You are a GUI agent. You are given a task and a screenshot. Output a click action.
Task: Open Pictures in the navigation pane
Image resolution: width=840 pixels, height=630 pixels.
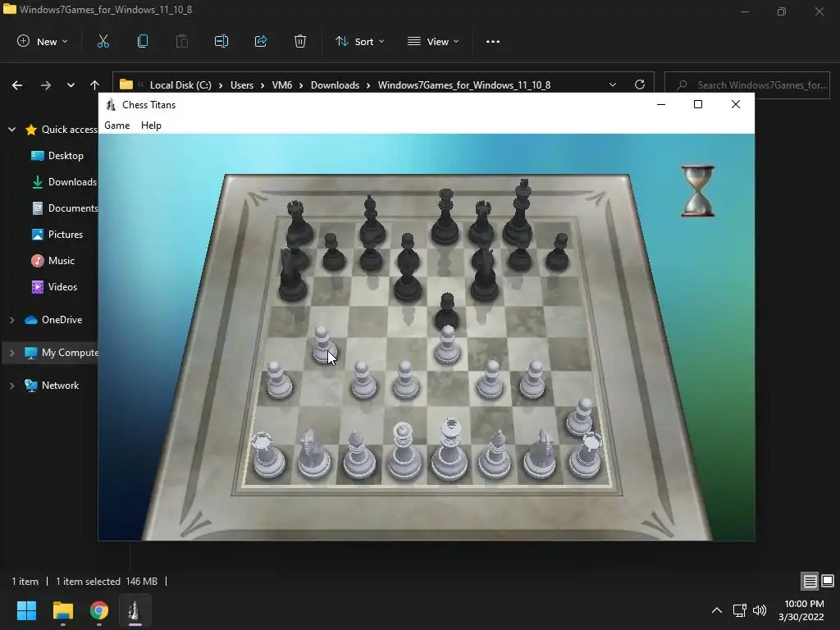point(57,235)
